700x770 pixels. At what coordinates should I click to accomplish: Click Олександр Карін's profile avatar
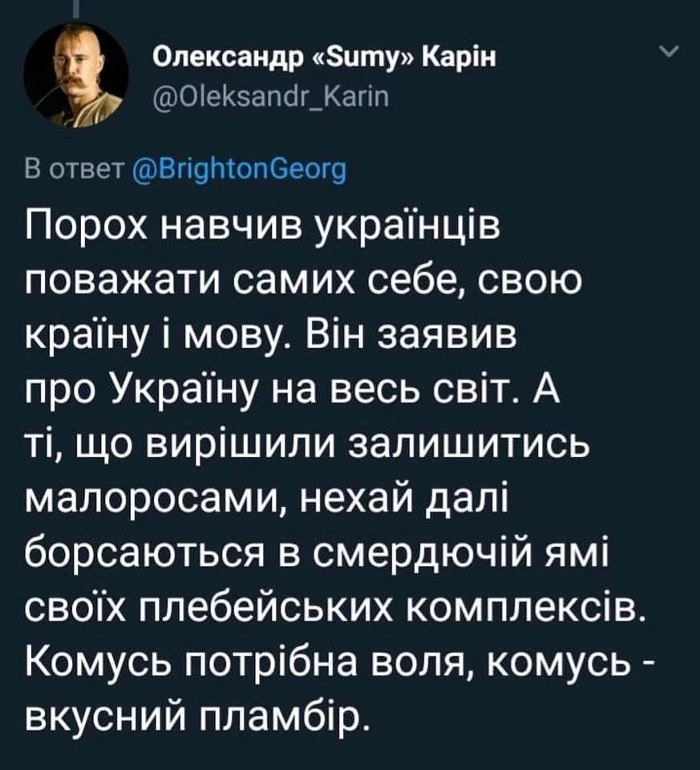pos(75,75)
